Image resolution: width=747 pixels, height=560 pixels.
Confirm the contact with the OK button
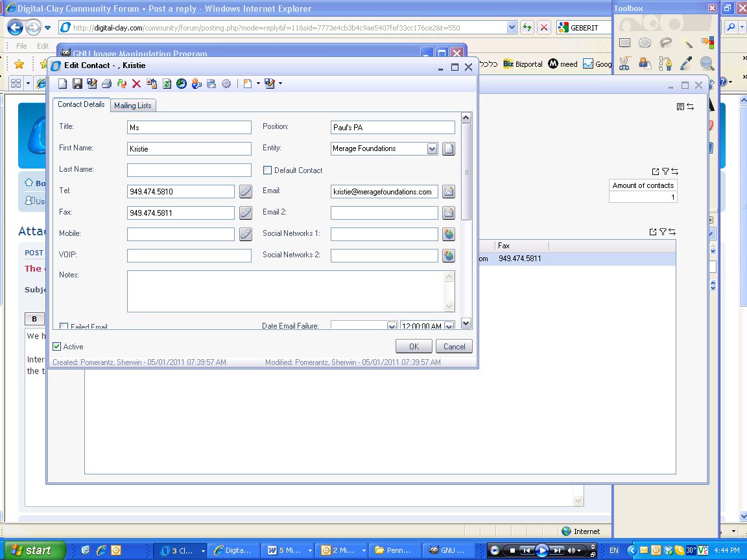(x=414, y=347)
